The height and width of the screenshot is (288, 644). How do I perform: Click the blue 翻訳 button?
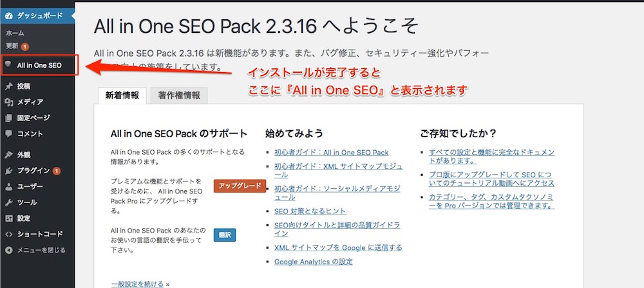click(225, 235)
